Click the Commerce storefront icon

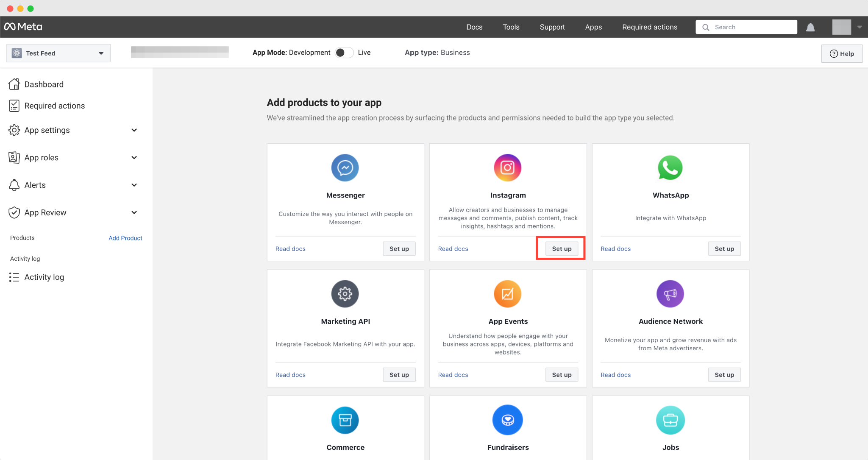tap(345, 420)
